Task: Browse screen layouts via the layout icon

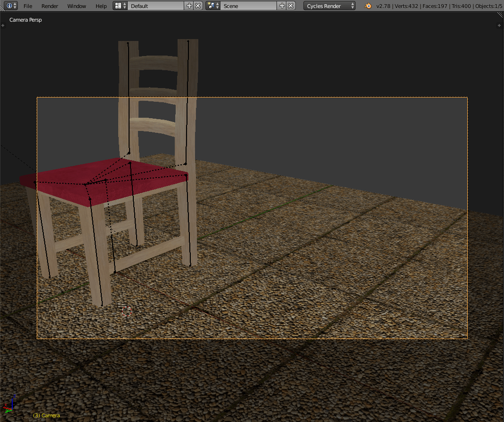Action: click(121, 6)
